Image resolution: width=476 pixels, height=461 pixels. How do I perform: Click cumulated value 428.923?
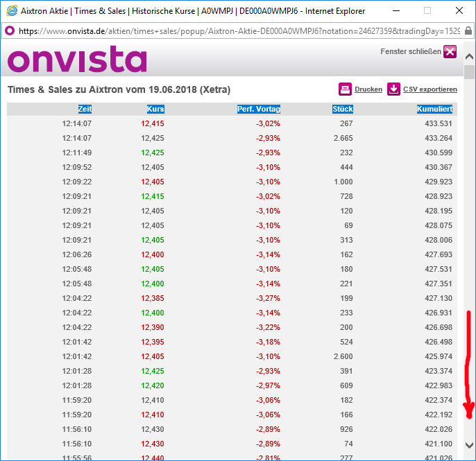tap(439, 196)
